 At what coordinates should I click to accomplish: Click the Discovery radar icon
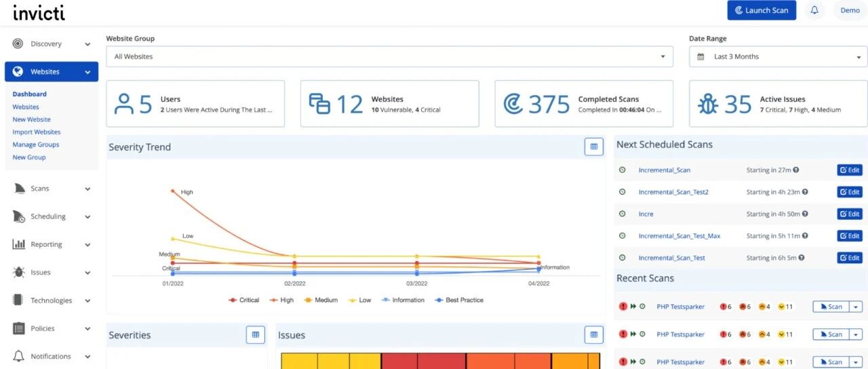click(x=18, y=44)
